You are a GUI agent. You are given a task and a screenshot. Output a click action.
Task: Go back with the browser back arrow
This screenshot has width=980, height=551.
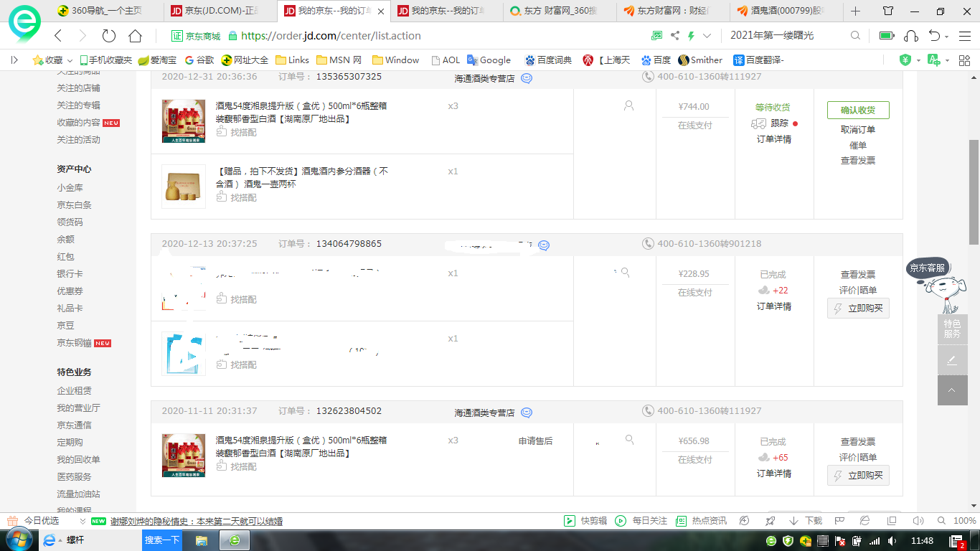click(x=58, y=36)
